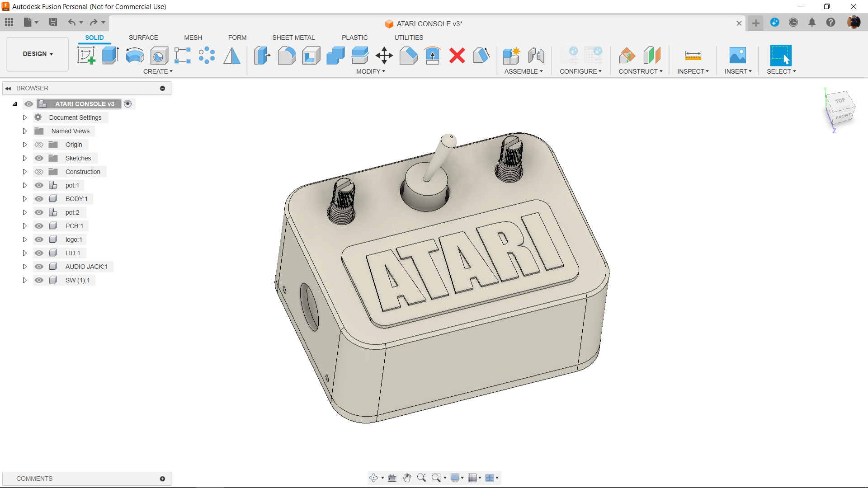Hide the BODY:1 component
This screenshot has width=868, height=488.
(x=39, y=199)
